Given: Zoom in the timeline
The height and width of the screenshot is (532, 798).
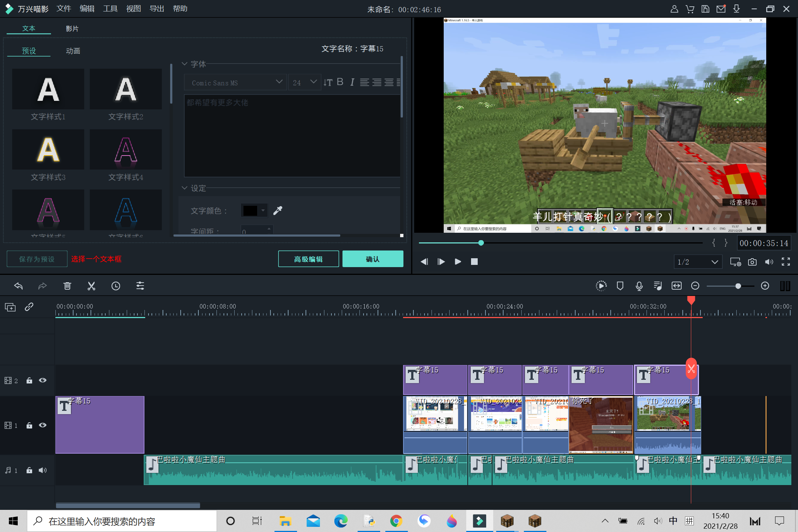Looking at the screenshot, I should click(765, 286).
